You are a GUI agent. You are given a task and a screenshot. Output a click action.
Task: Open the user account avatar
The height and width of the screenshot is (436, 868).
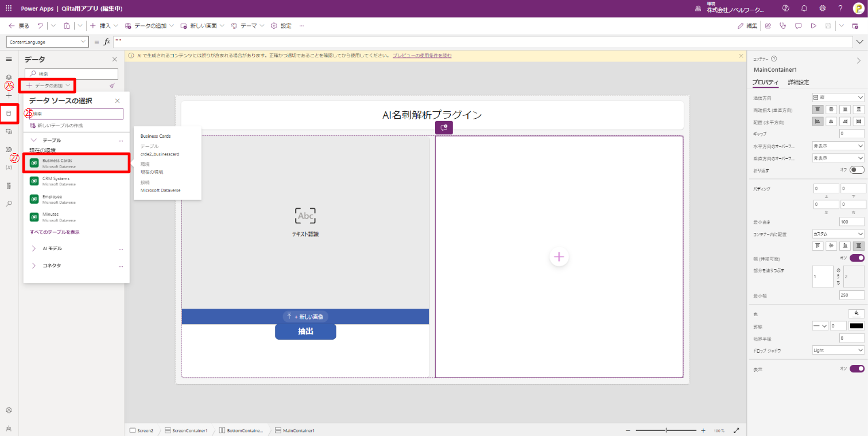858,9
